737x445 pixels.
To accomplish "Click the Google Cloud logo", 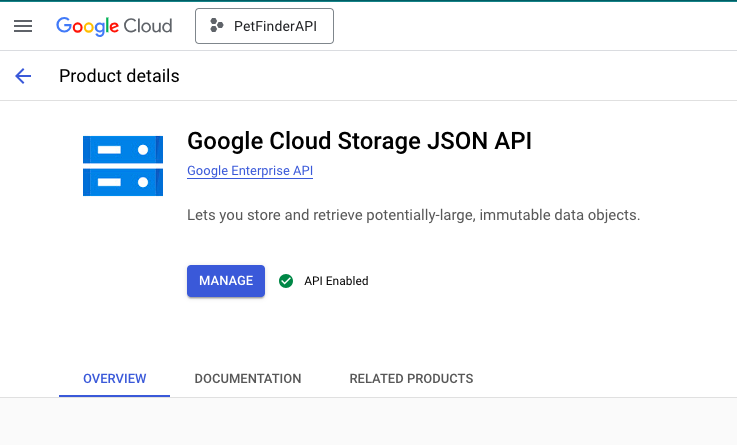I will [114, 26].
